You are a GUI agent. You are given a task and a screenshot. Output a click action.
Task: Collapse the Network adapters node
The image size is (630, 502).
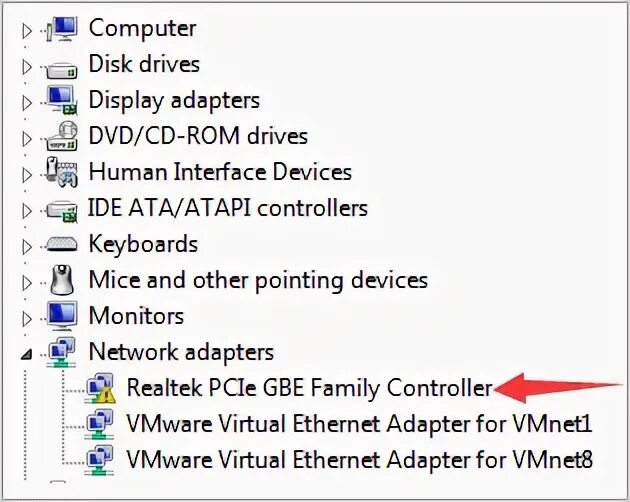[x=27, y=353]
